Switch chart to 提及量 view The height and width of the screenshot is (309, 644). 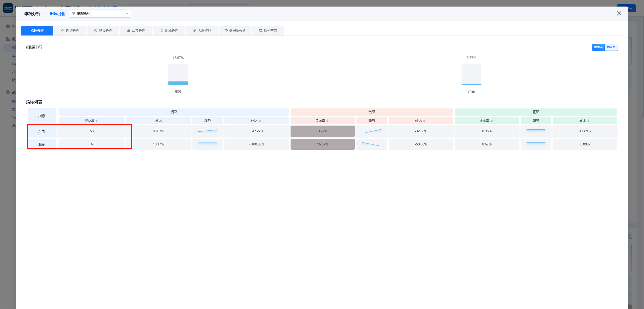point(611,47)
